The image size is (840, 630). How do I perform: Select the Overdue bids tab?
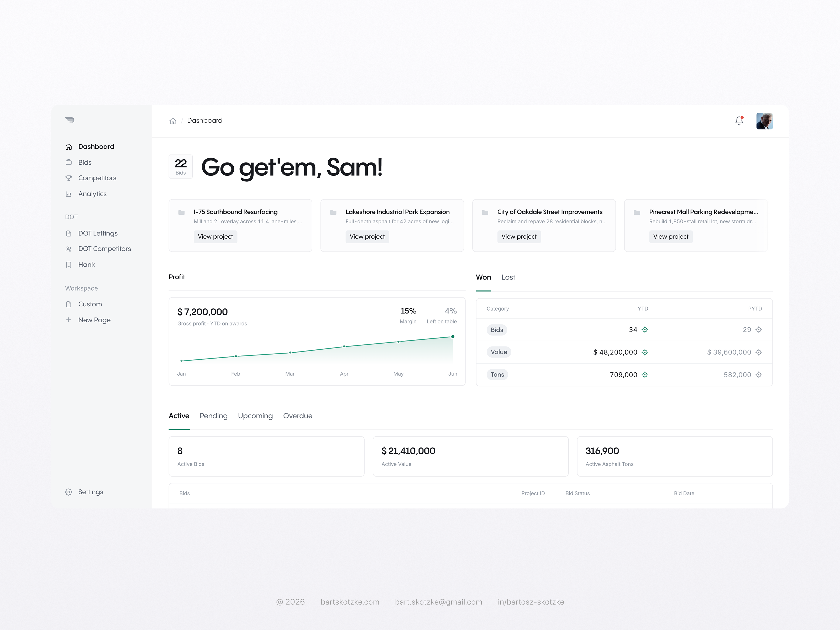coord(298,416)
